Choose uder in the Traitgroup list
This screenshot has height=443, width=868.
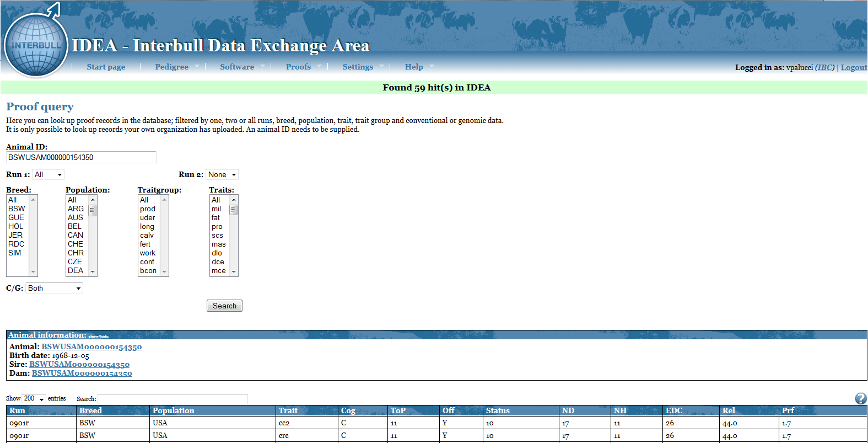tap(147, 217)
